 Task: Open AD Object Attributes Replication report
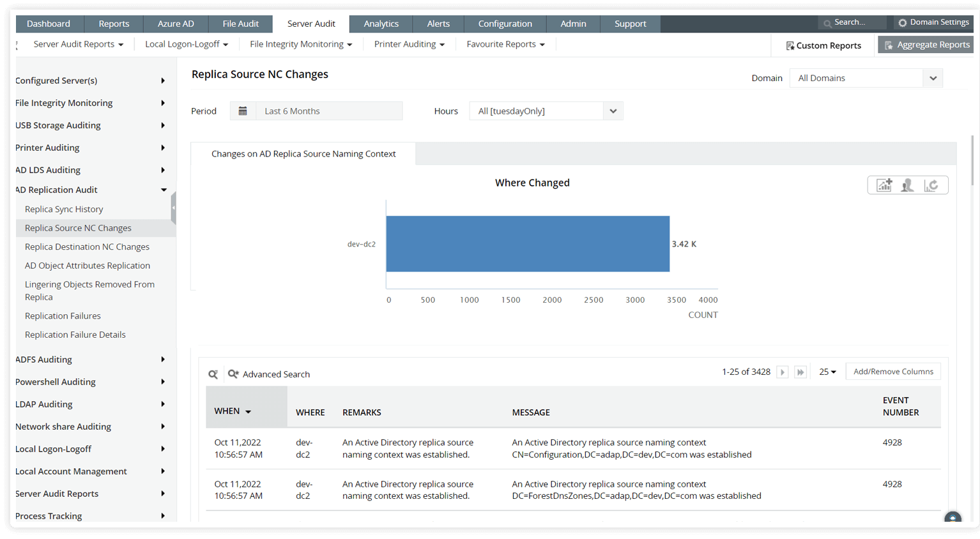point(88,266)
